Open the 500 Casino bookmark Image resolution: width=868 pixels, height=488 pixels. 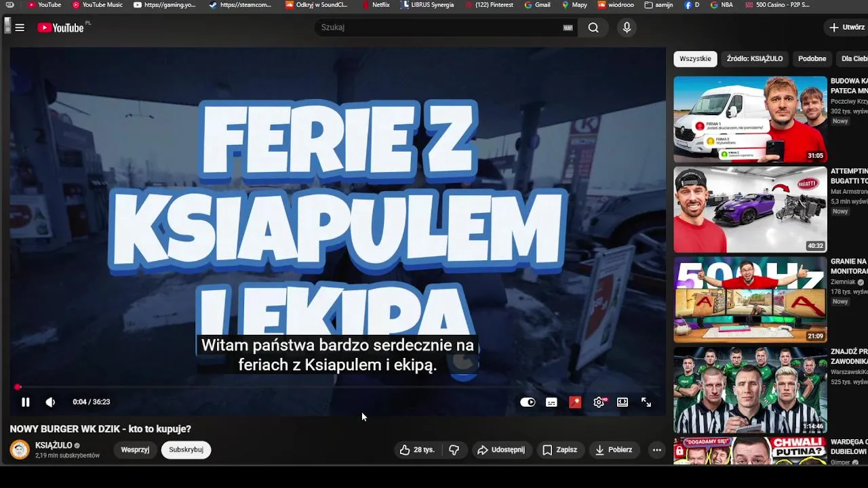coord(777,5)
